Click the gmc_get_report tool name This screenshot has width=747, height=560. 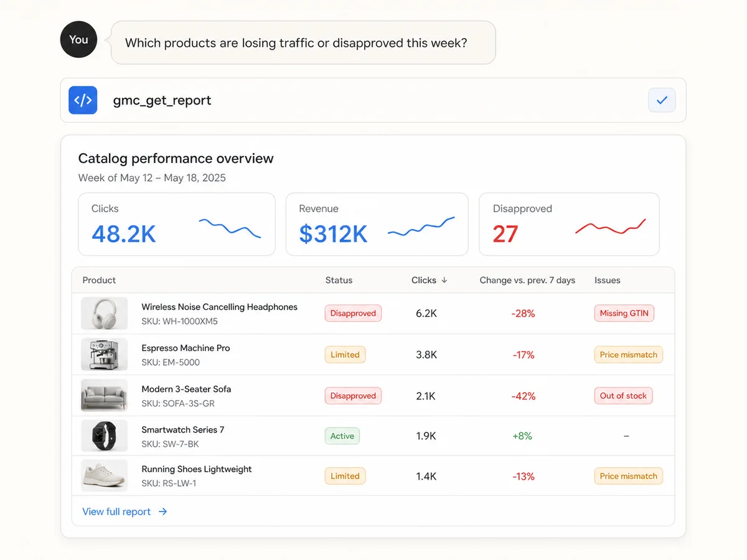point(162,100)
